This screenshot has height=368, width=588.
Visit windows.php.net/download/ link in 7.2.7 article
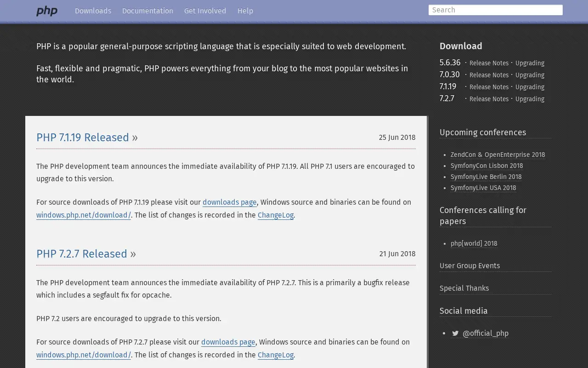click(x=84, y=355)
